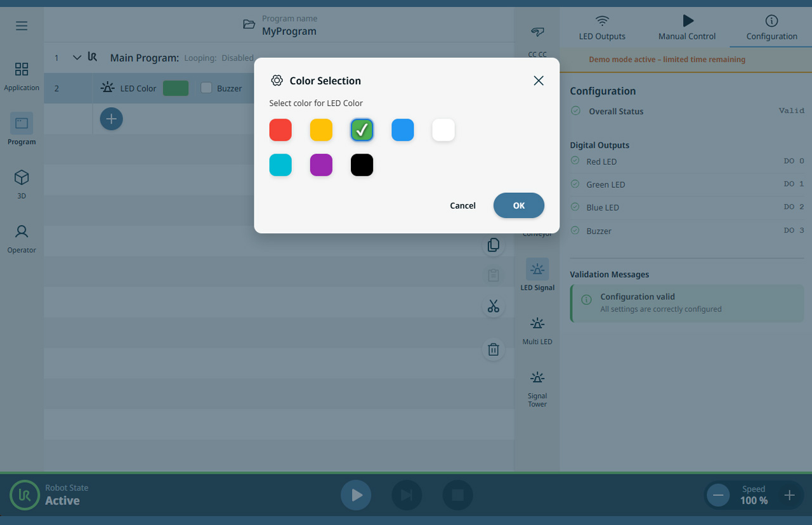Click the copy node icon
This screenshot has height=525, width=812.
point(494,245)
